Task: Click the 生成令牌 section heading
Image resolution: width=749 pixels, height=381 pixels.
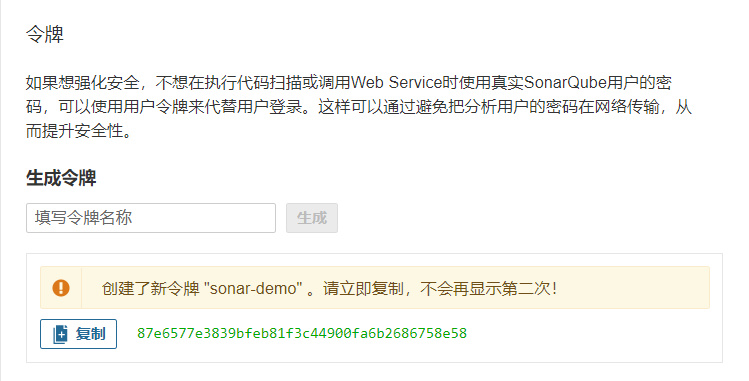Action: pyautogui.click(x=61, y=178)
